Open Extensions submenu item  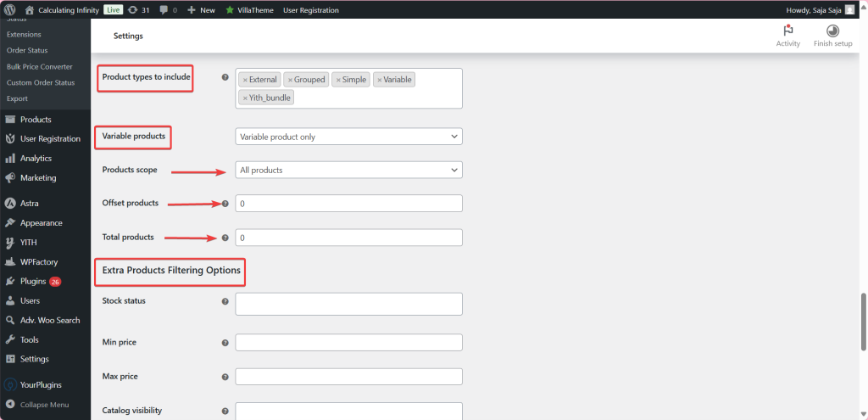[24, 34]
